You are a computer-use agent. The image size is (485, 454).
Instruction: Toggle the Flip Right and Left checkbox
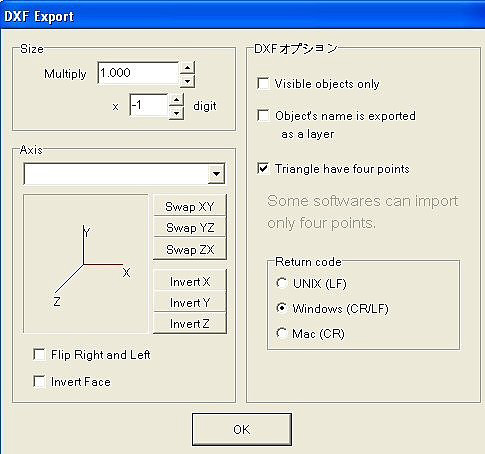(39, 354)
